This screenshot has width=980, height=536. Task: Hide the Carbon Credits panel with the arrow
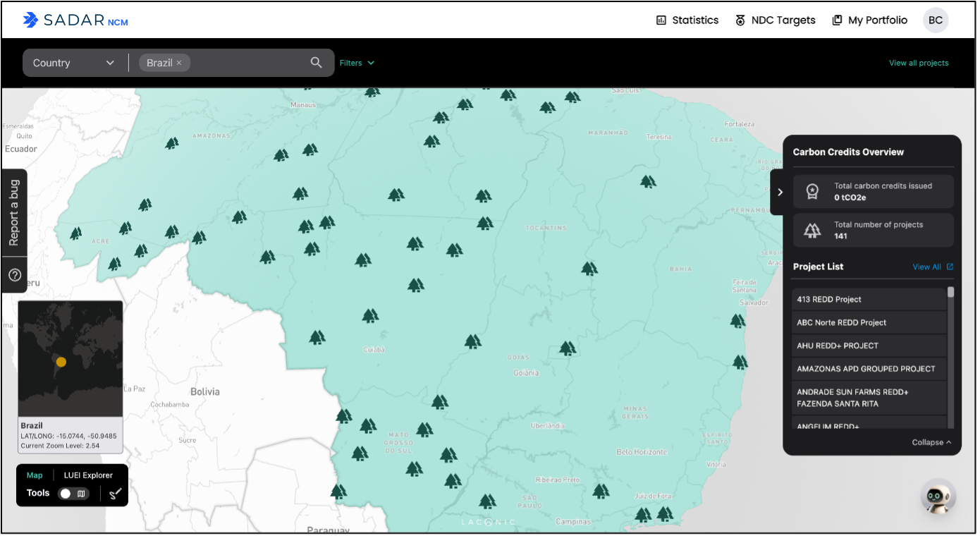pos(779,192)
